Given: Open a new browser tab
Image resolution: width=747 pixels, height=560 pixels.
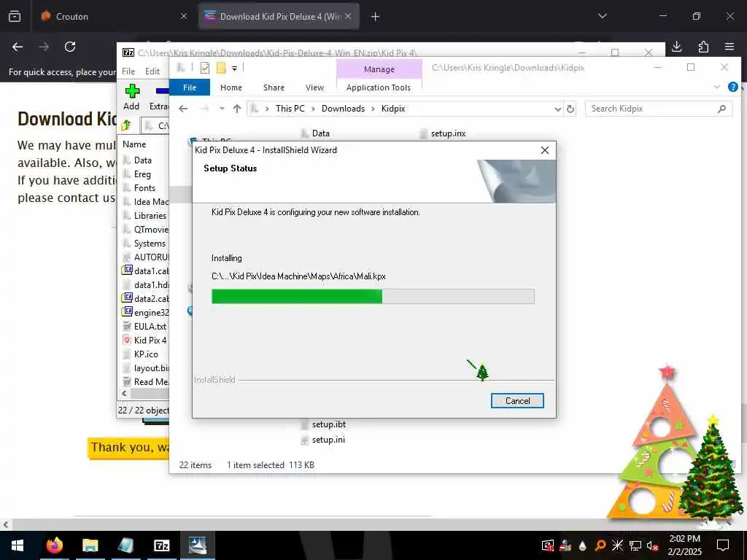Looking at the screenshot, I should [x=376, y=17].
